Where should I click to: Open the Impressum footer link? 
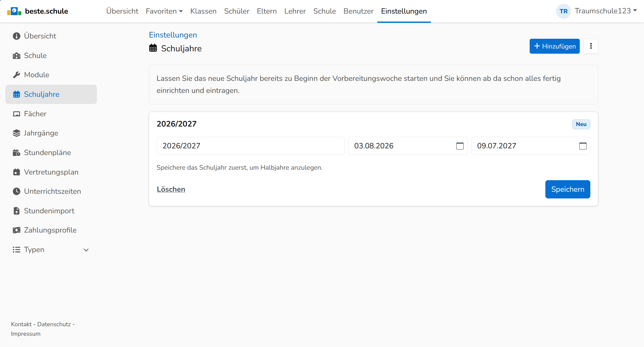coord(26,334)
